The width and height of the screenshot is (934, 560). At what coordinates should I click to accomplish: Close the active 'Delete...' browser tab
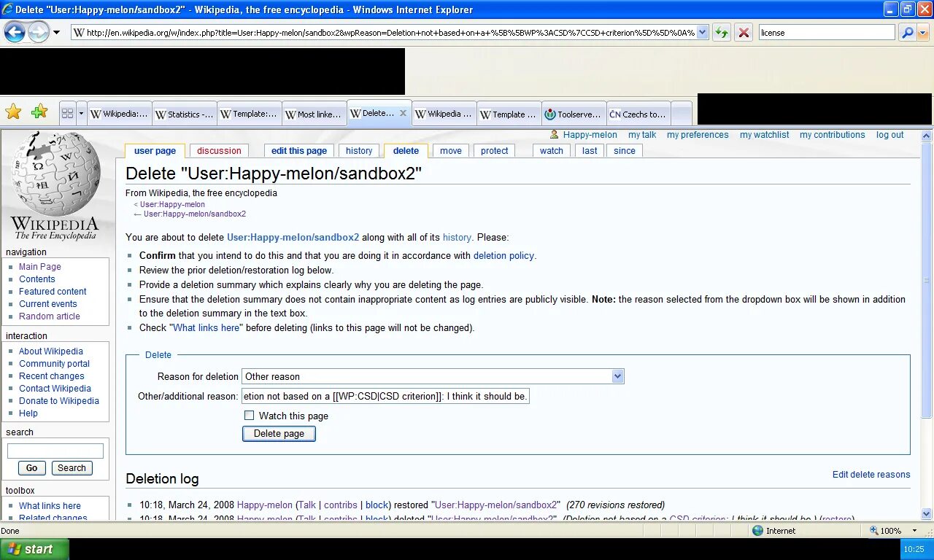tap(403, 113)
